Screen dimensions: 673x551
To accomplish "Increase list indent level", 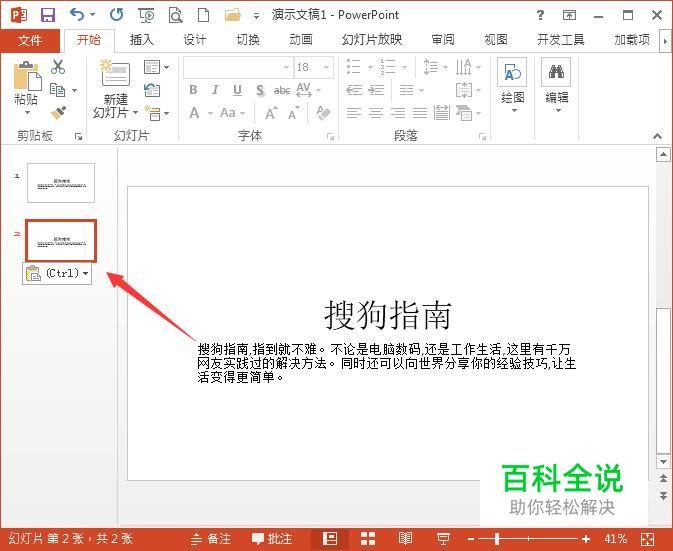I will point(376,90).
